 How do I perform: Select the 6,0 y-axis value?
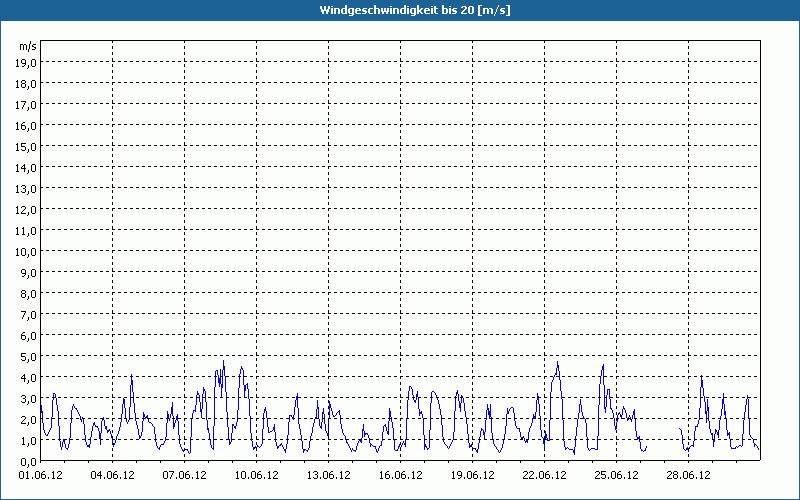point(28,336)
